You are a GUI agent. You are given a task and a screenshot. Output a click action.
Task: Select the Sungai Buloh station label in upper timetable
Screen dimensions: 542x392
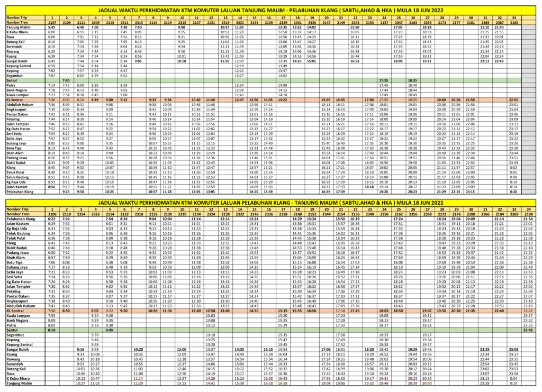(x=17, y=61)
